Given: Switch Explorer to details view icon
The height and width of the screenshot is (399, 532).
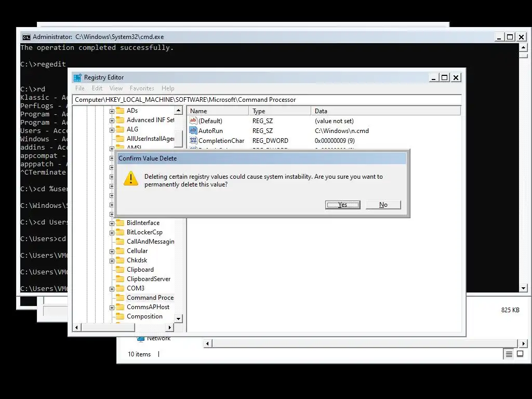Looking at the screenshot, I should point(509,354).
